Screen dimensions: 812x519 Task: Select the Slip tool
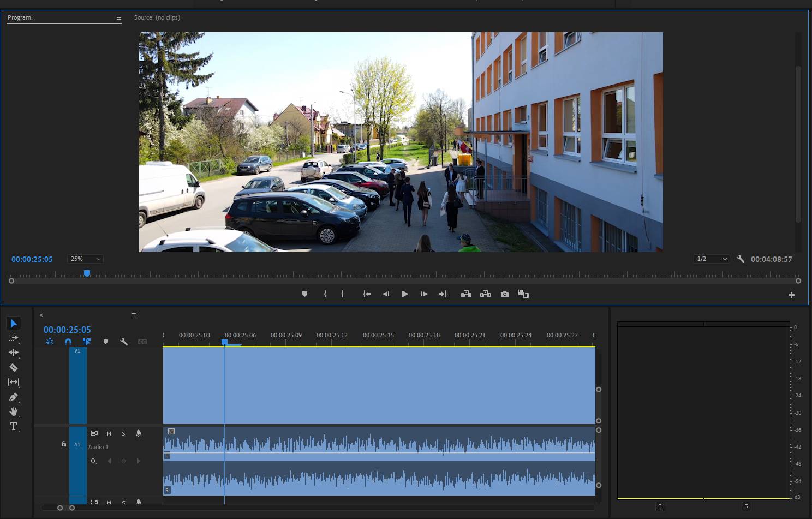coord(14,382)
